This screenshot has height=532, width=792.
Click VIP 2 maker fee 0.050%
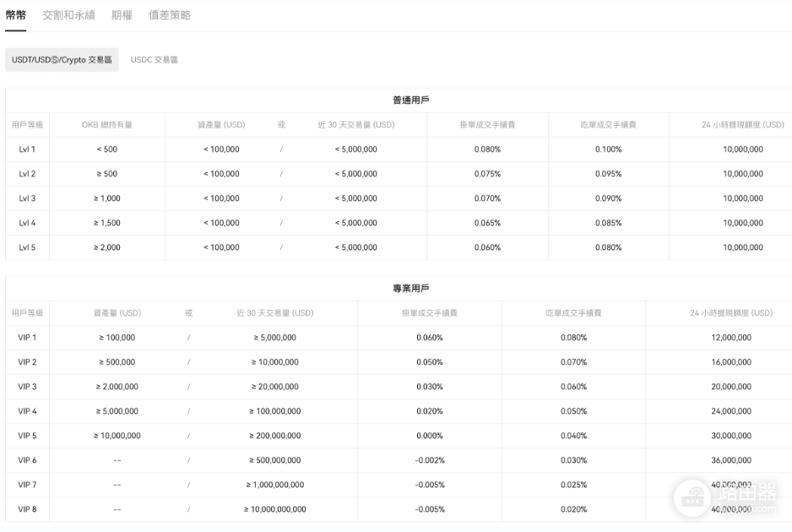pos(429,361)
